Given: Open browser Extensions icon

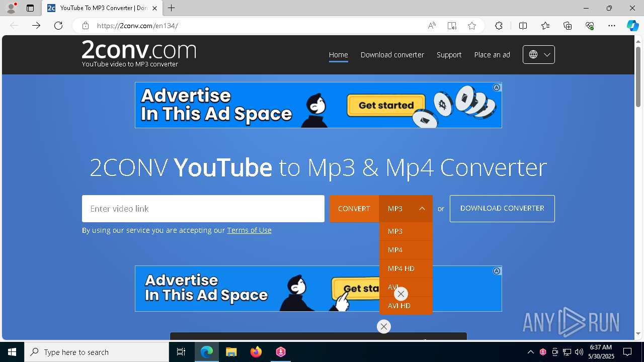Looking at the screenshot, I should coord(499,26).
